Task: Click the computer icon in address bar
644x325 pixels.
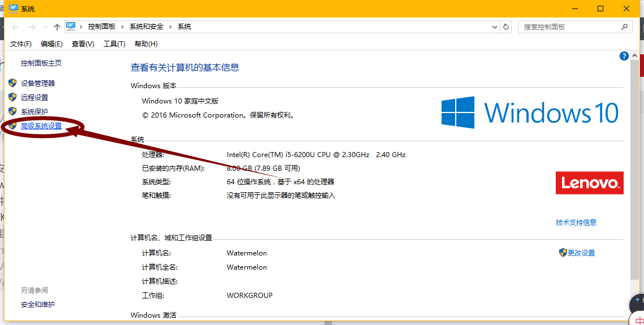Action: pos(71,26)
